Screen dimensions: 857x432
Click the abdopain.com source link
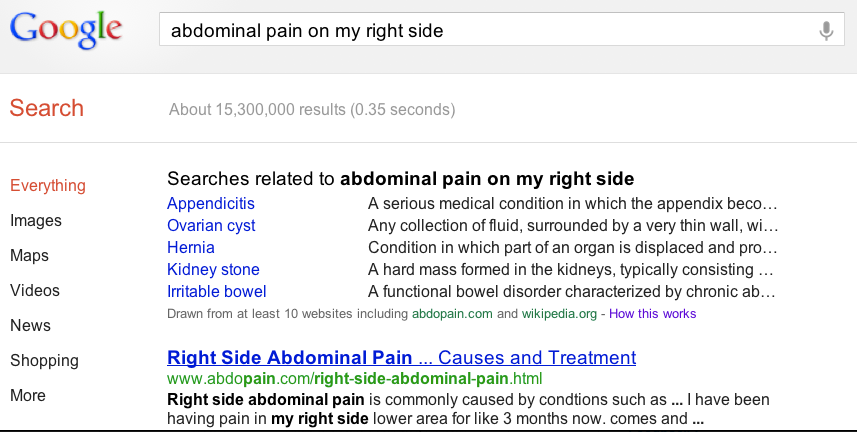pyautogui.click(x=452, y=314)
